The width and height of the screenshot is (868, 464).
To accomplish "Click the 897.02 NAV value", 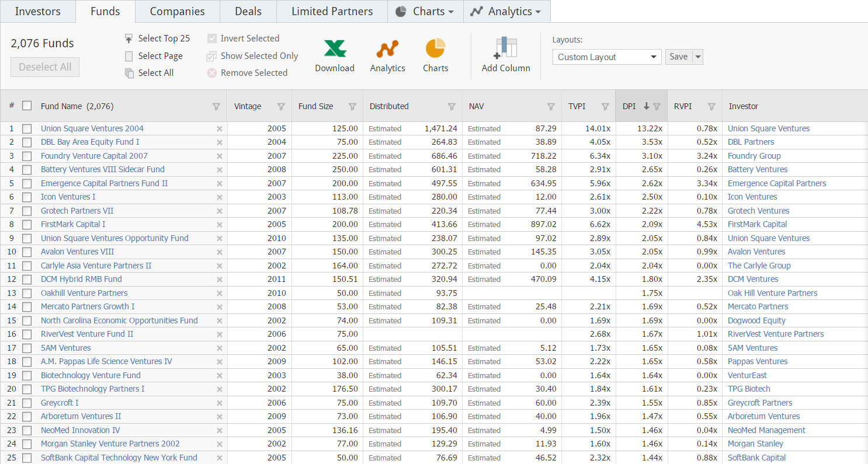I will (544, 224).
